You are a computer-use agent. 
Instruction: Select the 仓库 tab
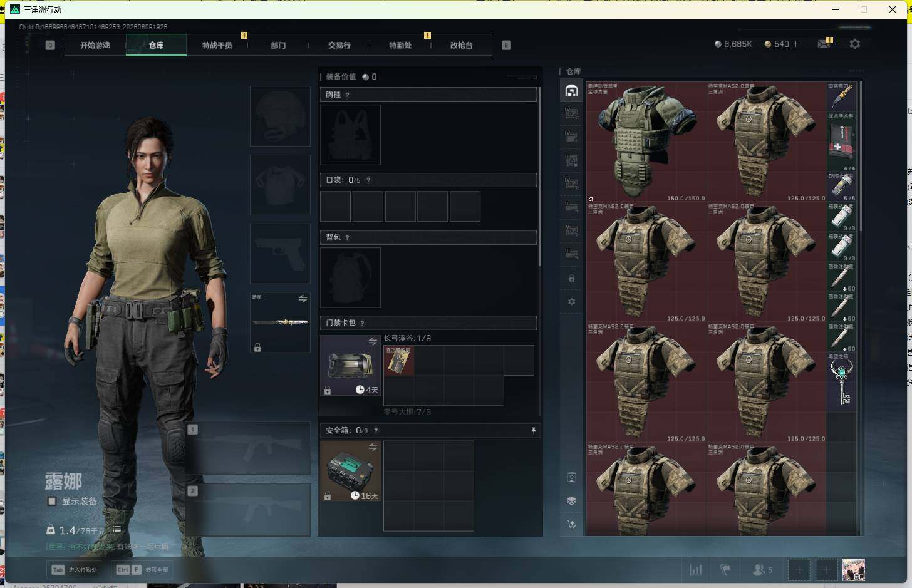[156, 45]
